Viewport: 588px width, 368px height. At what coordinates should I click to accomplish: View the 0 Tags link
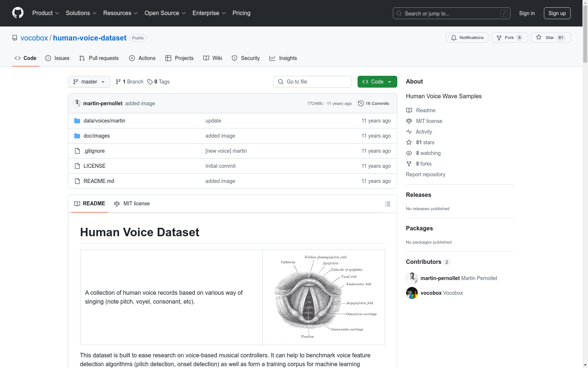coord(158,82)
